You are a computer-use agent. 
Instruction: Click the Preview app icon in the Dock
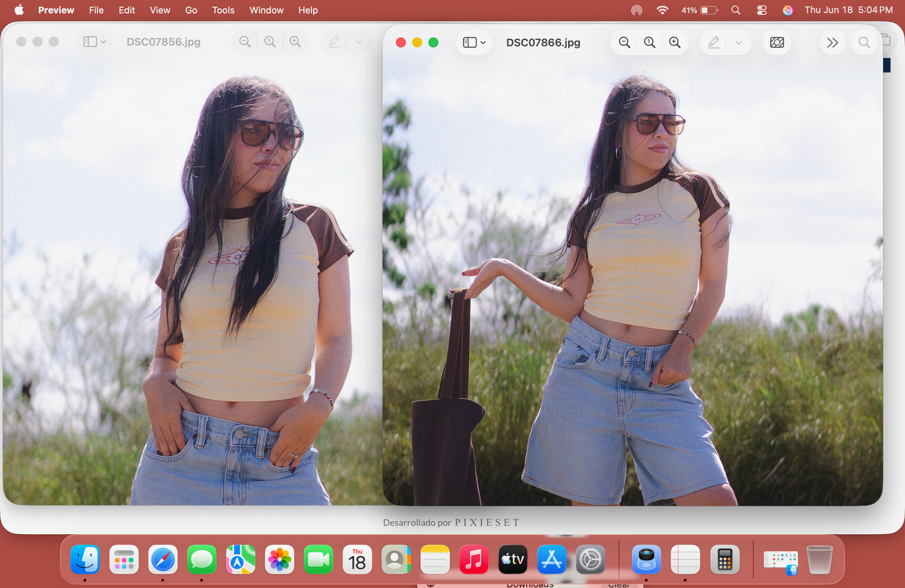click(x=646, y=559)
